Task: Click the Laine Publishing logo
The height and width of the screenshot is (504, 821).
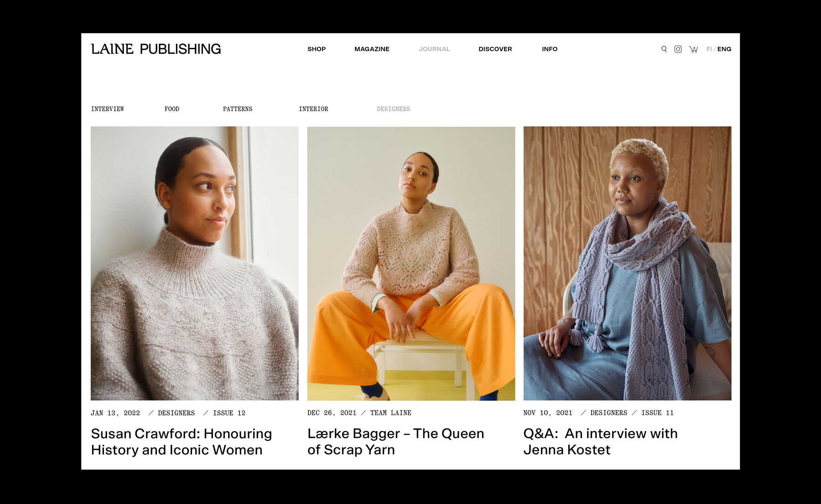Action: (x=156, y=49)
